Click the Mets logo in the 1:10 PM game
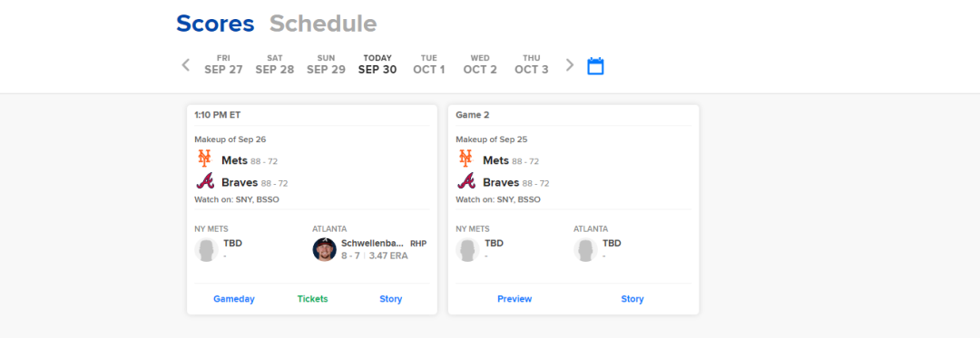The image size is (980, 338). [x=205, y=159]
